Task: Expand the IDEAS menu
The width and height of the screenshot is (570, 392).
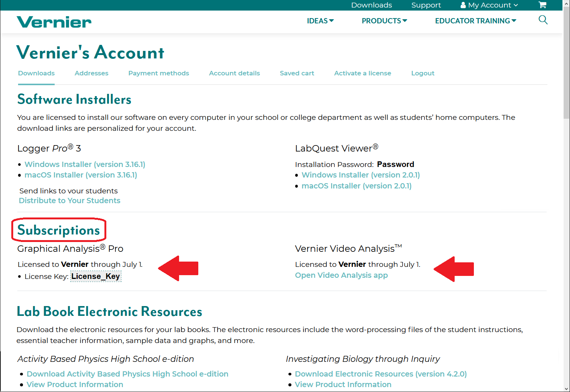Action: 320,21
